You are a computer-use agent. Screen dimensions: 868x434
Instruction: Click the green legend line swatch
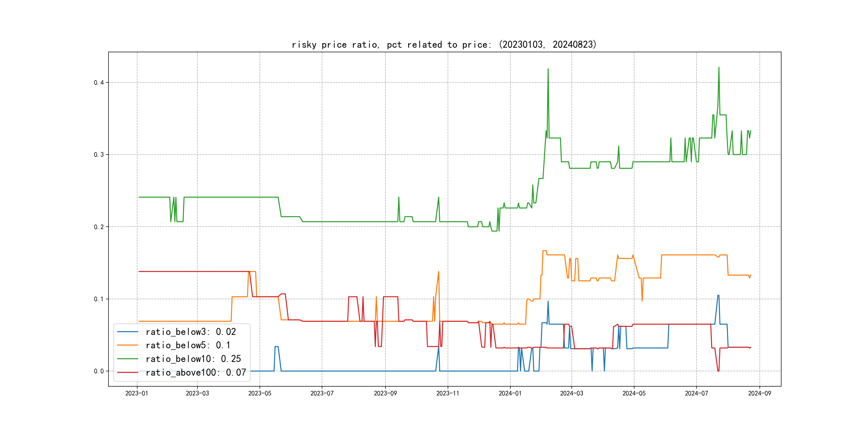pos(127,359)
